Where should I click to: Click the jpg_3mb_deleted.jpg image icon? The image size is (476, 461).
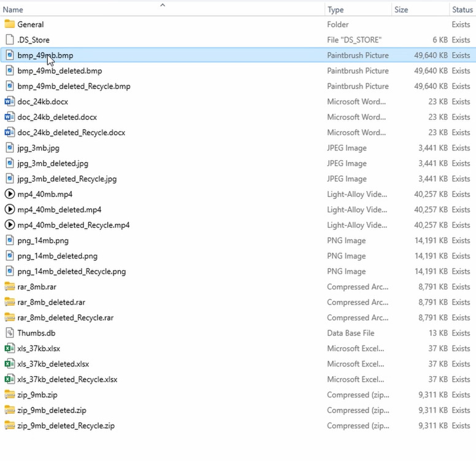pyautogui.click(x=10, y=163)
